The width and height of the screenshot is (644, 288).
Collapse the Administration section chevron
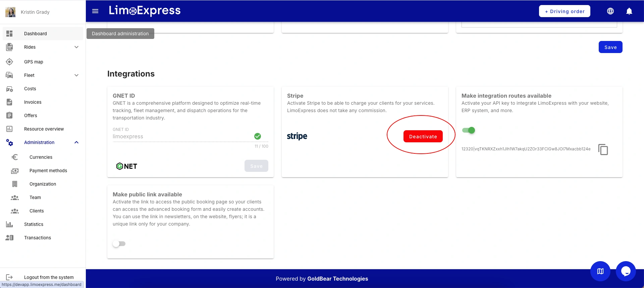[76, 142]
